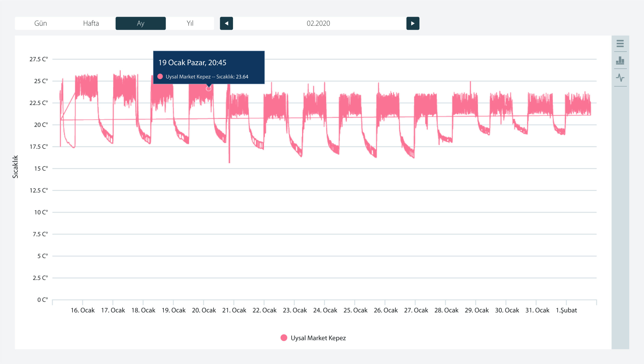644x364 pixels.
Task: Switch to bar chart view icon
Action: click(620, 60)
